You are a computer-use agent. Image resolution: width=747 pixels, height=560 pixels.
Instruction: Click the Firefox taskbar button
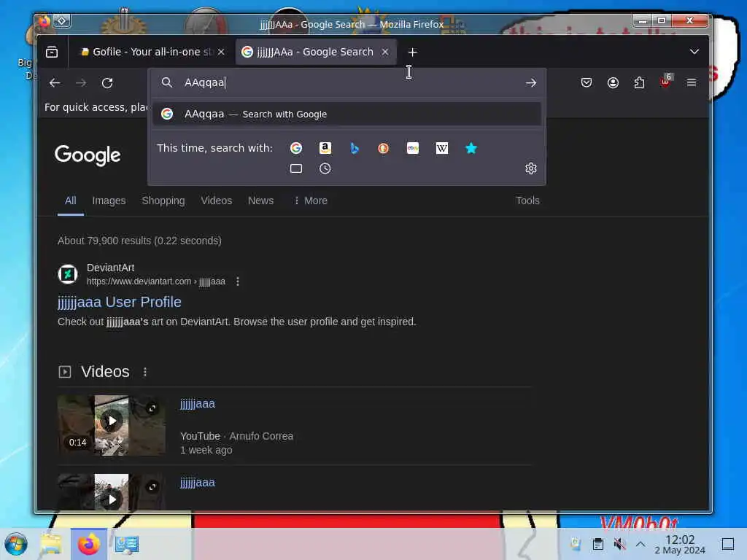point(88,544)
